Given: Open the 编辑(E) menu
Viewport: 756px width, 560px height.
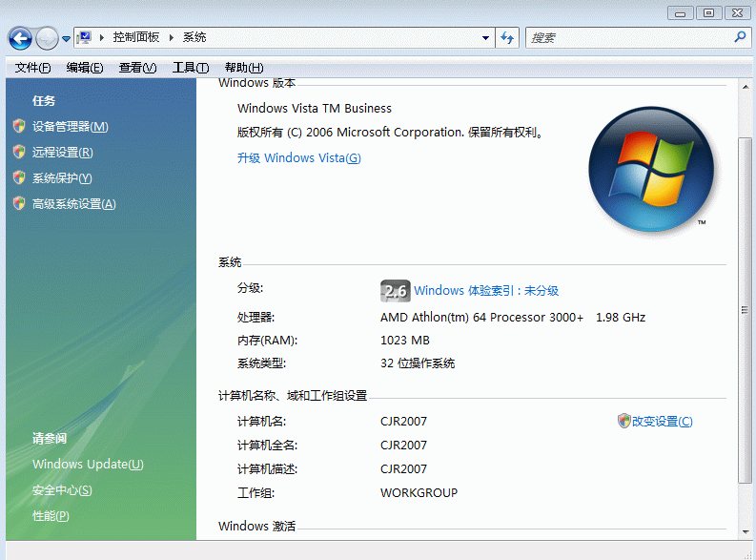Looking at the screenshot, I should point(85,68).
